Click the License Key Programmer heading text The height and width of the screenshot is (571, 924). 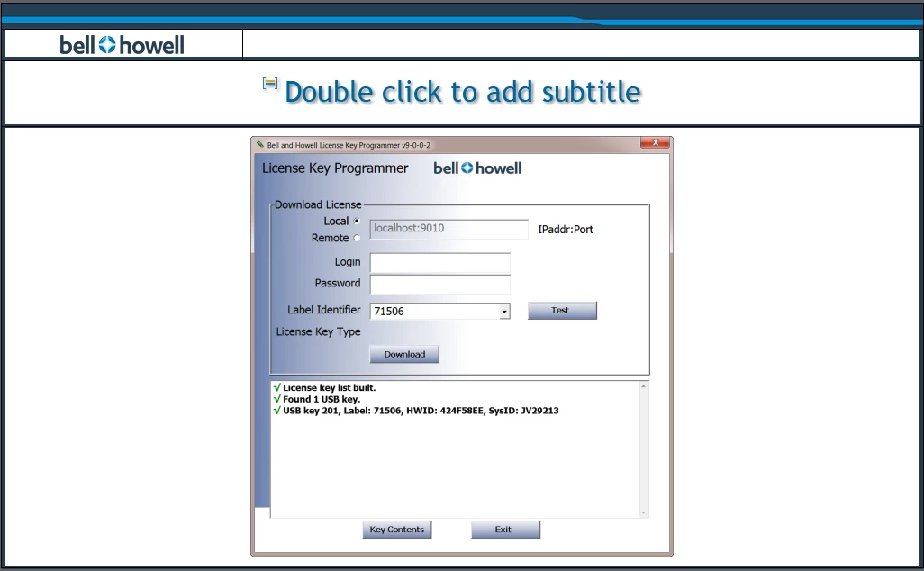click(335, 168)
